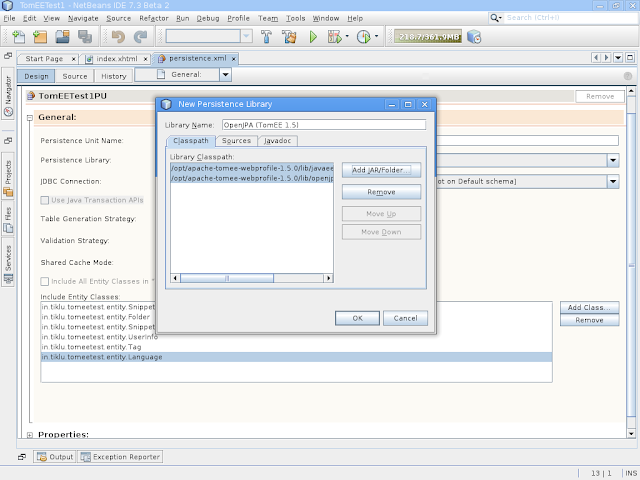Close the persistence.xml tab
The height and width of the screenshot is (480, 640).
point(234,59)
